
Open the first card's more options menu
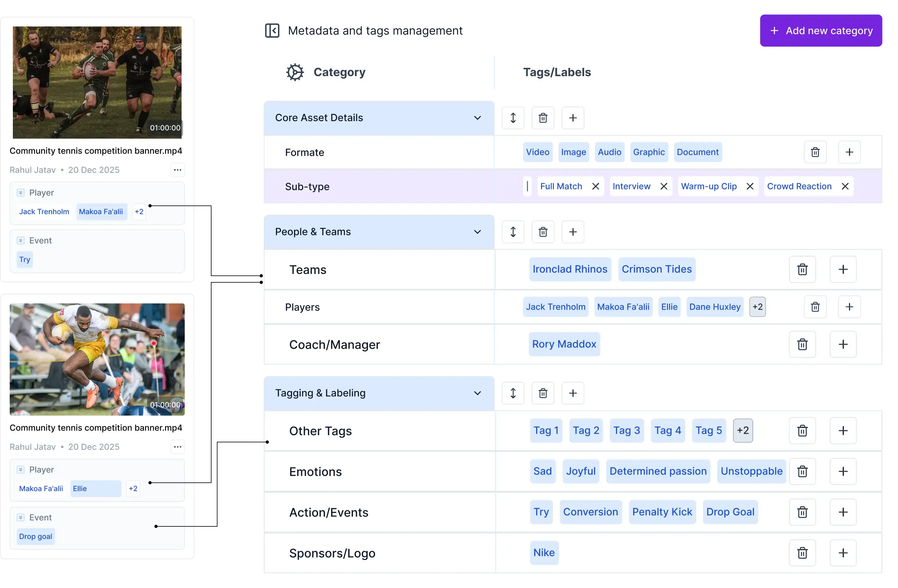coord(177,170)
